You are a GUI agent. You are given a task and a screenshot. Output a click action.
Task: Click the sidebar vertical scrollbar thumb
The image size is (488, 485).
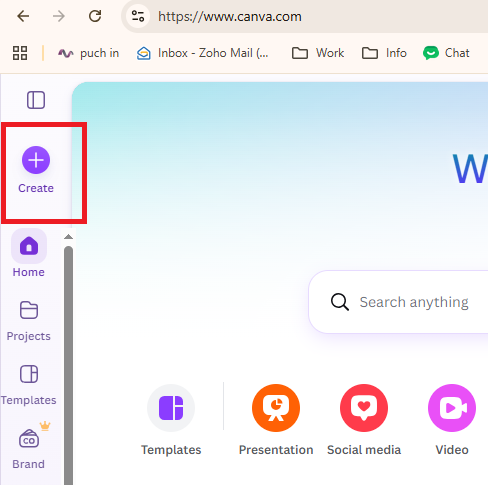coord(68,365)
